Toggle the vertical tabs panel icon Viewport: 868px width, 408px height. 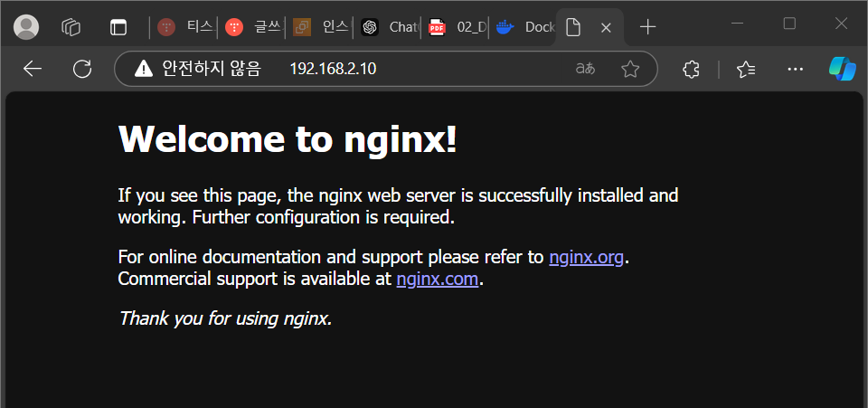[x=118, y=27]
